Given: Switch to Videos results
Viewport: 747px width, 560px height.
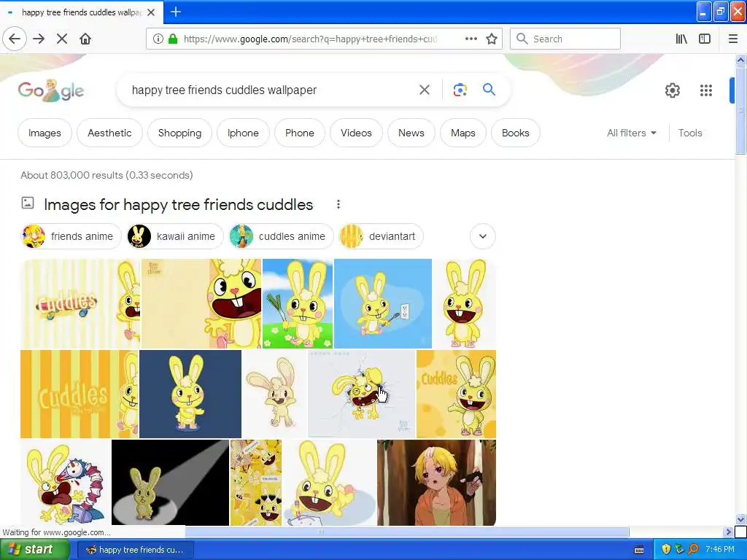Looking at the screenshot, I should pyautogui.click(x=356, y=133).
